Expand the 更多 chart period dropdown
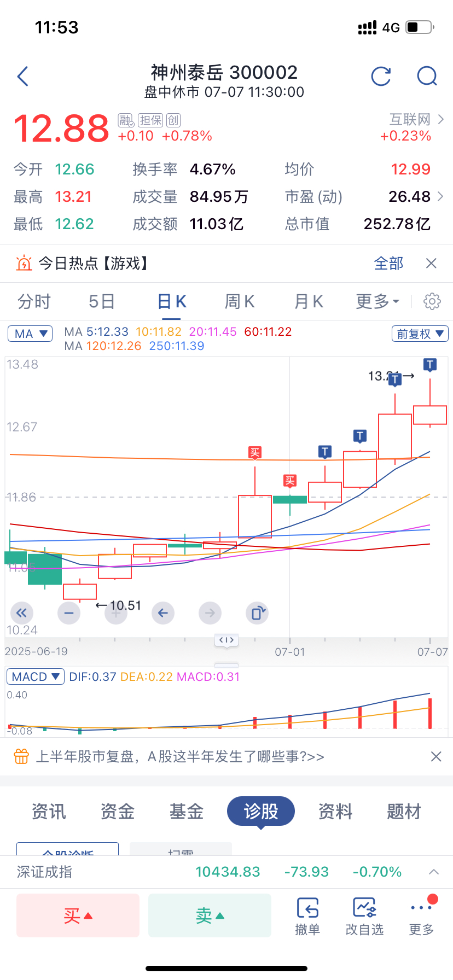453x980 pixels. (378, 301)
